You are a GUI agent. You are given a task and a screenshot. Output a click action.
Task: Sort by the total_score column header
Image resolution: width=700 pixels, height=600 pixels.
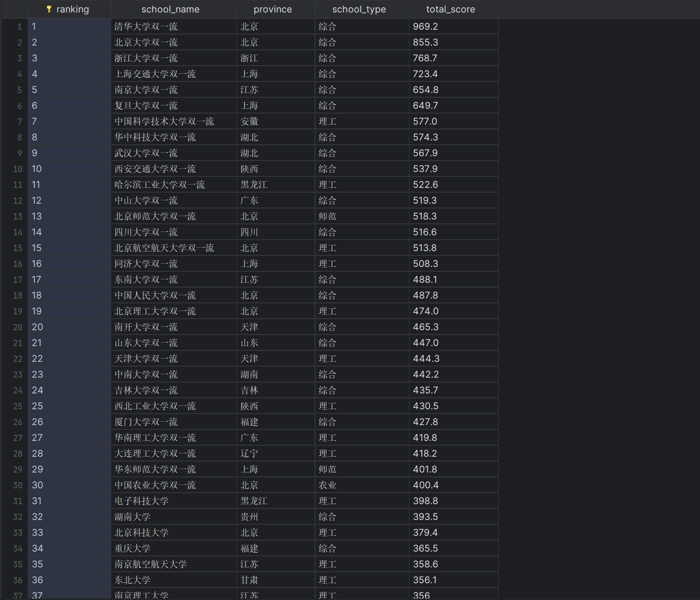tap(454, 9)
